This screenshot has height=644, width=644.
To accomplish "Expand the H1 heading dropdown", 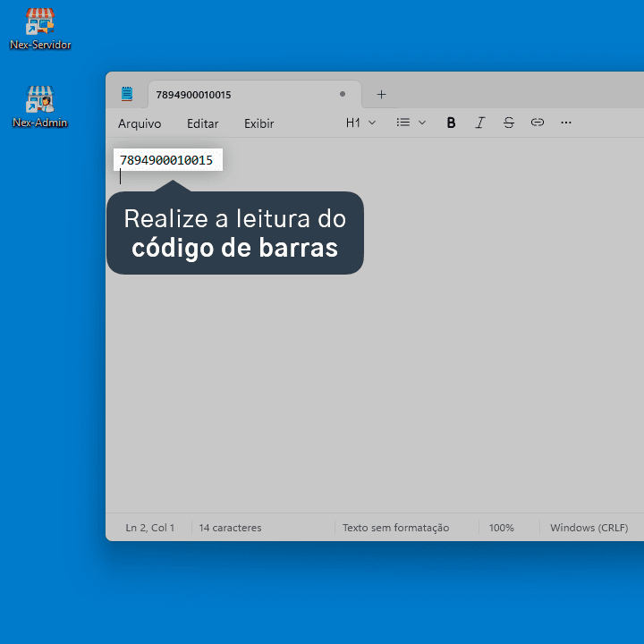I will coord(360,123).
